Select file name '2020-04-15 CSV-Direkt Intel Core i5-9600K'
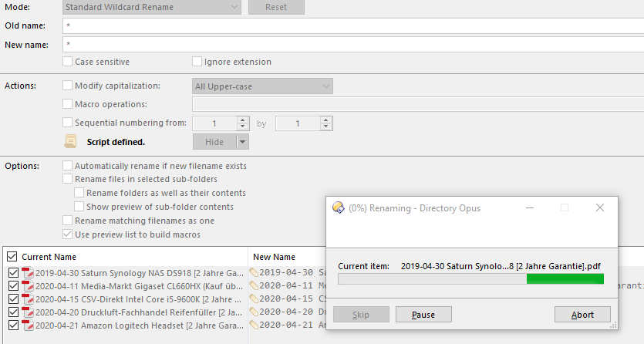The image size is (644, 344). point(140,299)
